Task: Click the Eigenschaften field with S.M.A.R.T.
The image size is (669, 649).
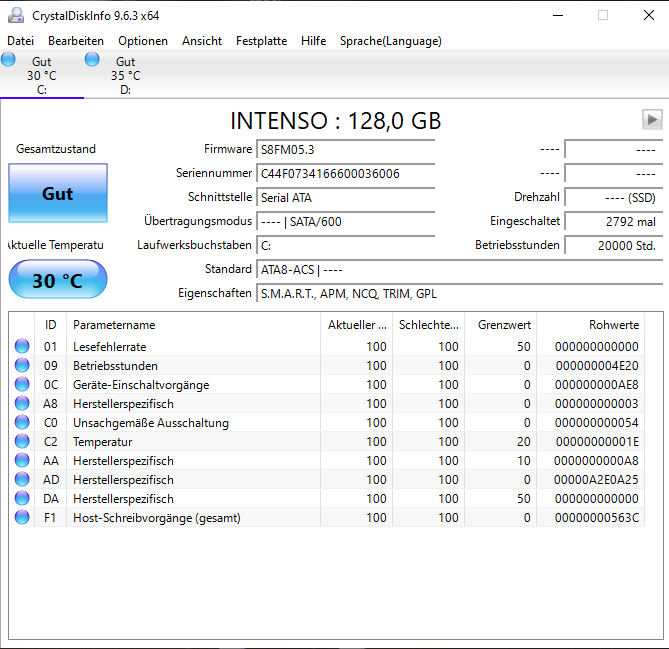Action: [460, 294]
